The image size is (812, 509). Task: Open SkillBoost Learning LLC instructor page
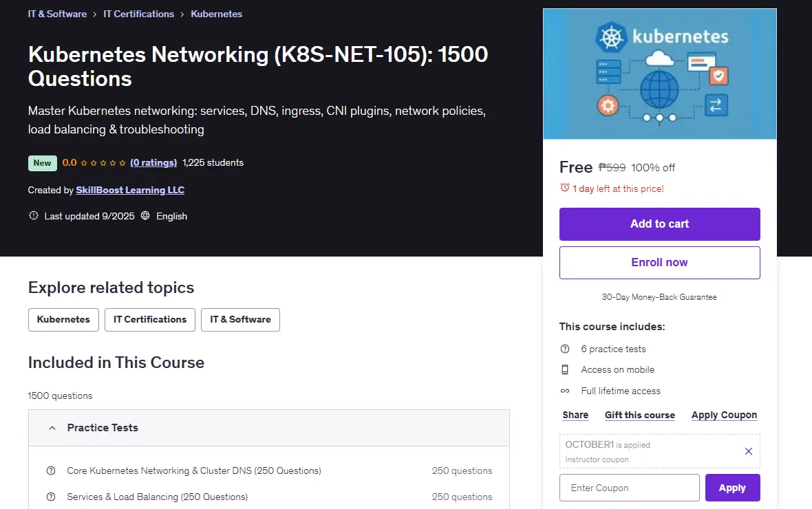pyautogui.click(x=130, y=190)
